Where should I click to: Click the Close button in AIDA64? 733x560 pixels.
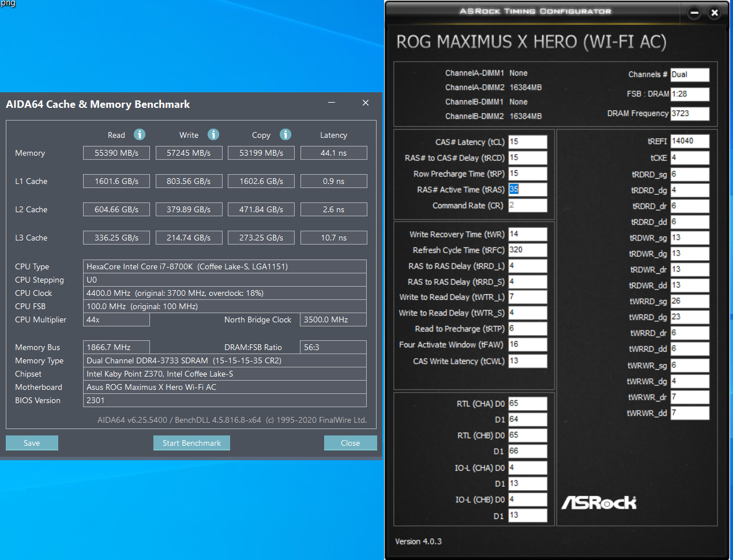click(350, 443)
